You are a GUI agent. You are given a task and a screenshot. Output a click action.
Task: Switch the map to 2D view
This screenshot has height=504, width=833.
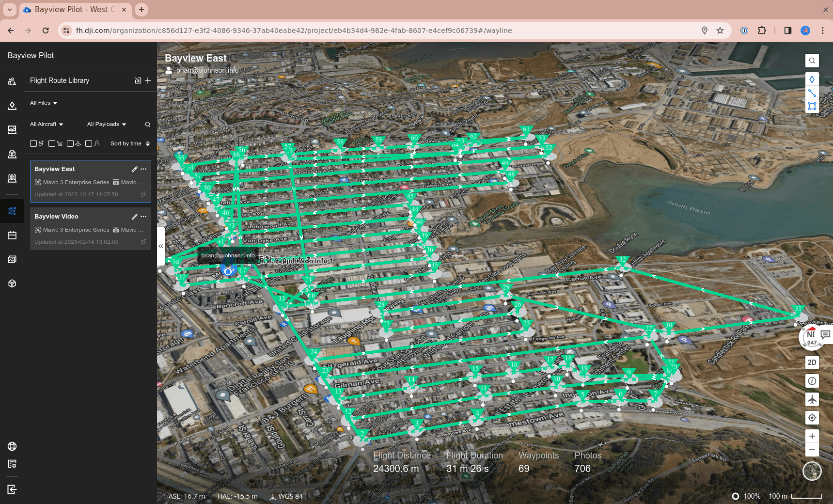click(812, 362)
